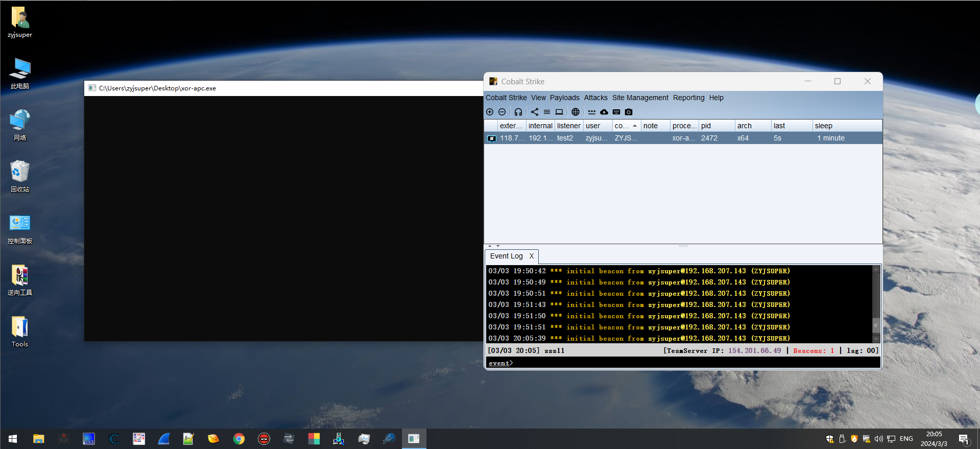Select the 回收站 recycle bin icon

(20, 177)
